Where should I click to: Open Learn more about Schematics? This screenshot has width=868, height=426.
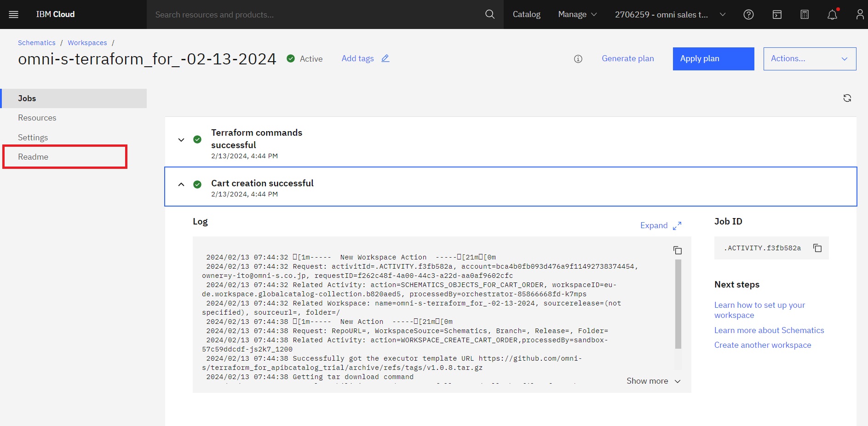coord(769,330)
